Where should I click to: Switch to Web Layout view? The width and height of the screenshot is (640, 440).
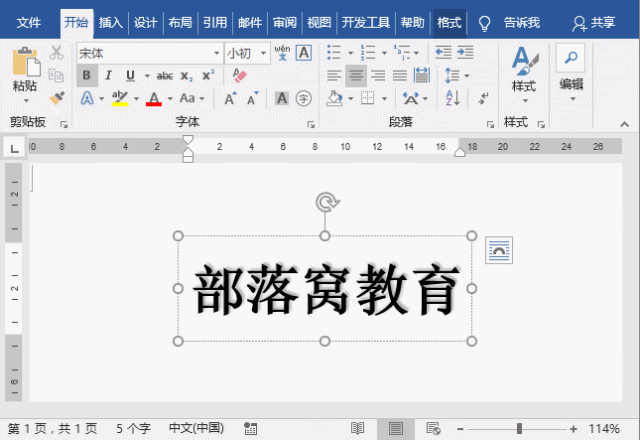(x=433, y=429)
